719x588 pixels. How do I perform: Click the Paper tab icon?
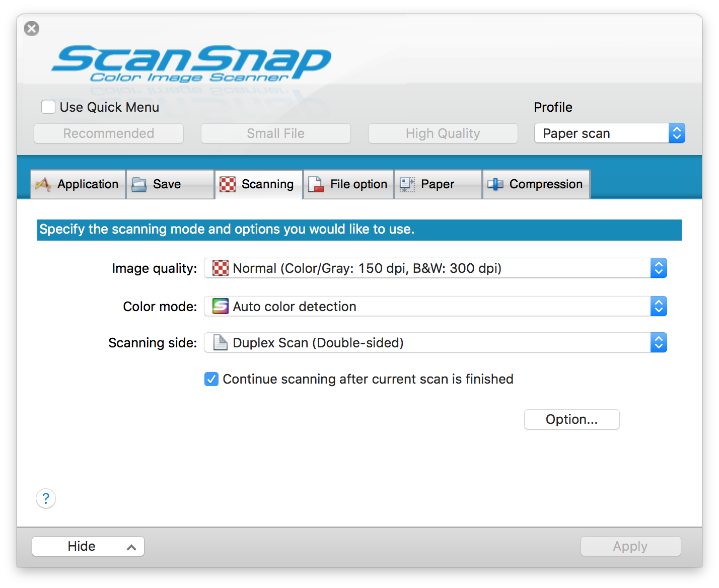(407, 184)
